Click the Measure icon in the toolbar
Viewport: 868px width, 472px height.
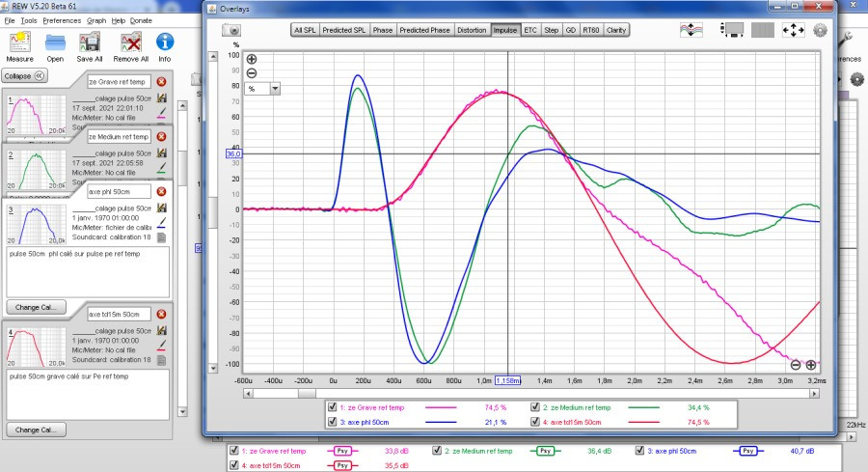(20, 42)
